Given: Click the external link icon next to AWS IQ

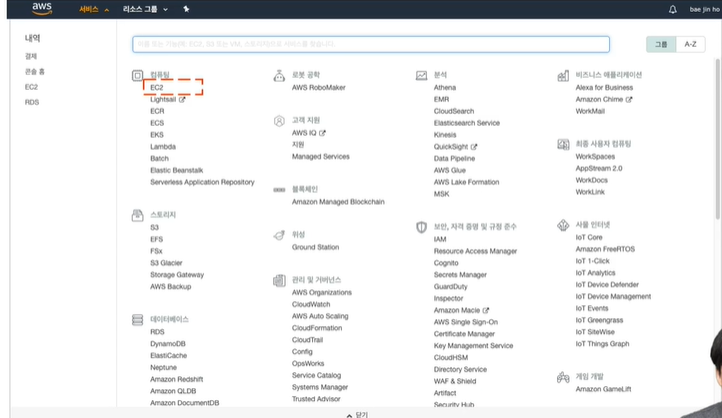Looking at the screenshot, I should click(322, 133).
